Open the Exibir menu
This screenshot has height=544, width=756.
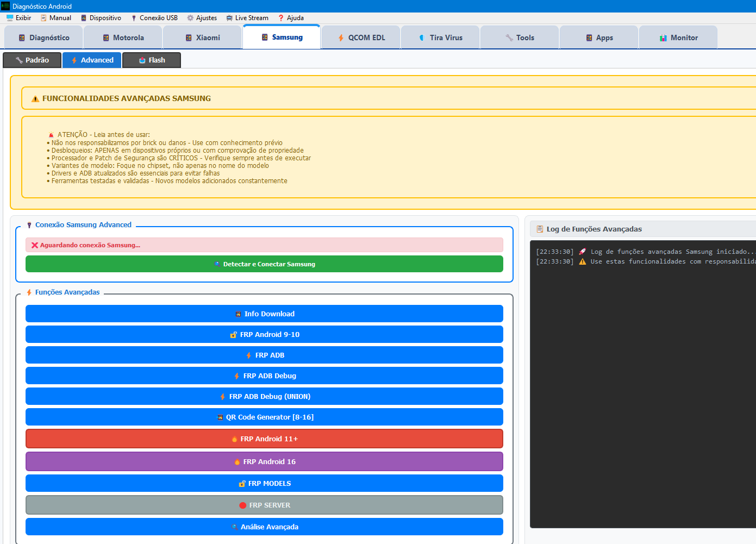pyautogui.click(x=18, y=18)
